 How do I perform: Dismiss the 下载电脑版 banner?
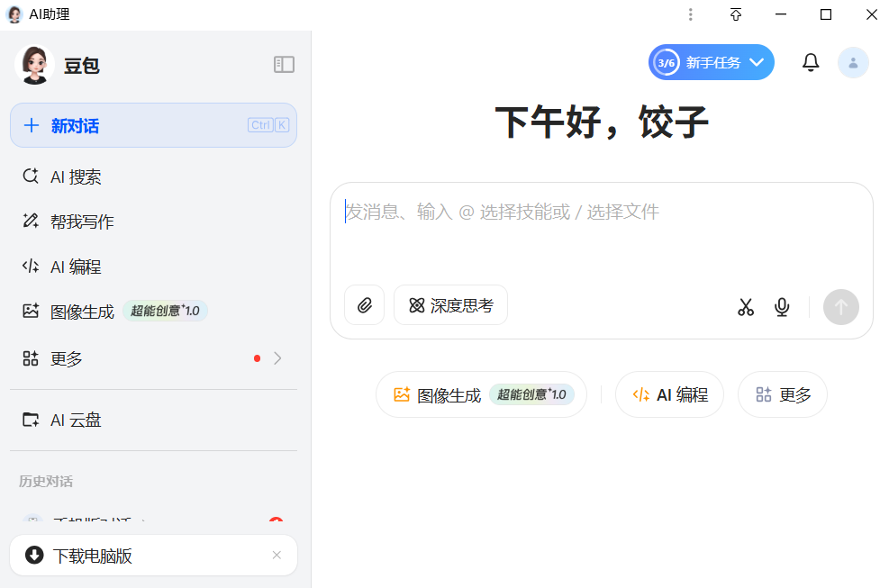277,555
